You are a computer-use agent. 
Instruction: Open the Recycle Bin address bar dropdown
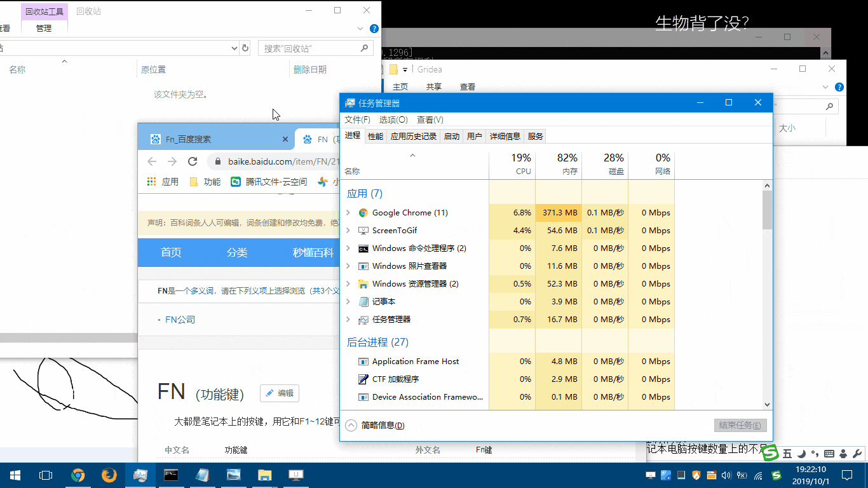click(234, 48)
